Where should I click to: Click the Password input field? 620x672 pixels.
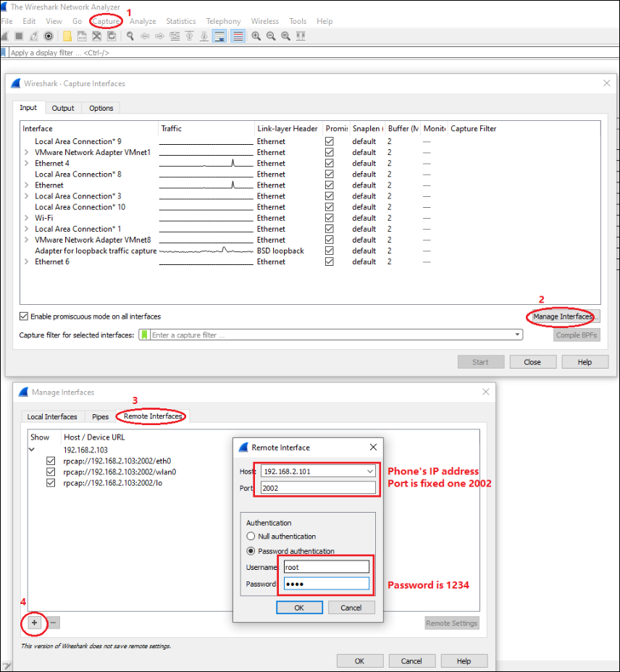pyautogui.click(x=326, y=583)
